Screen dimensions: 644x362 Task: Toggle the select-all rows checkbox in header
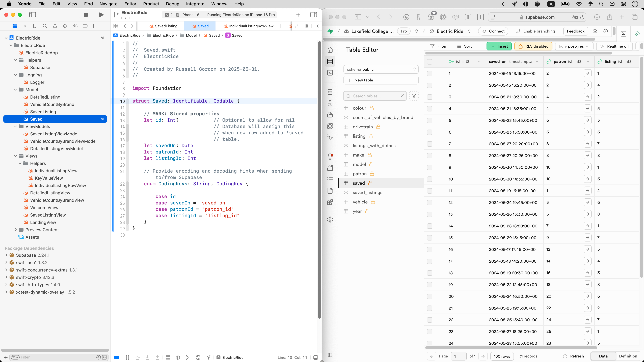pyautogui.click(x=430, y=62)
